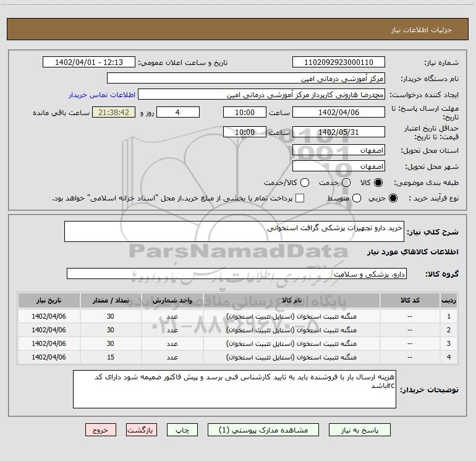Click the goods group field دارو، پزشکی و سلامت
The height and width of the screenshot is (461, 476).
237,274
